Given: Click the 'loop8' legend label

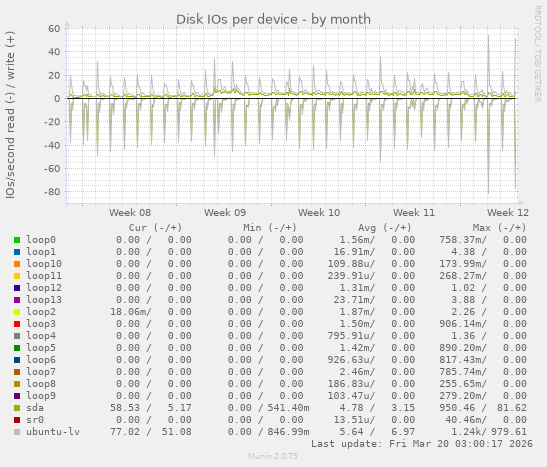Looking at the screenshot, I should tap(41, 384).
